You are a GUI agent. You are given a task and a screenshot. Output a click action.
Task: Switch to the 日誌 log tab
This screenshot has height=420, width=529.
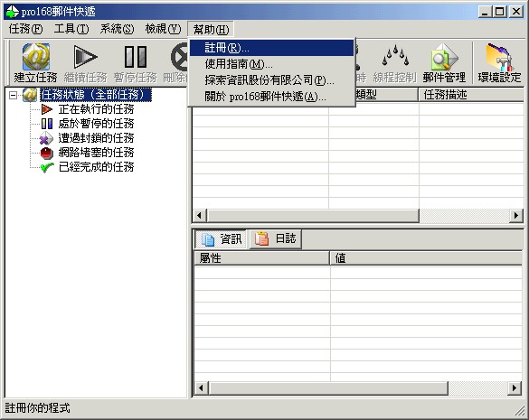[275, 238]
